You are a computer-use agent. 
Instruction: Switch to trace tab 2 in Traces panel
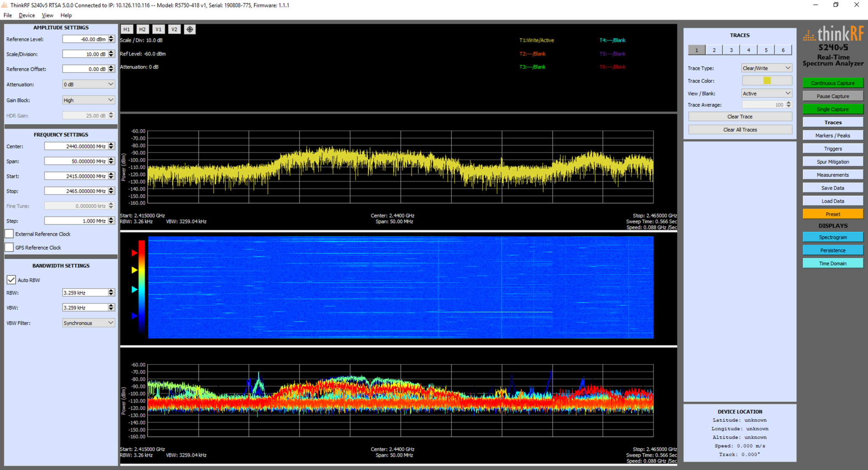(714, 50)
